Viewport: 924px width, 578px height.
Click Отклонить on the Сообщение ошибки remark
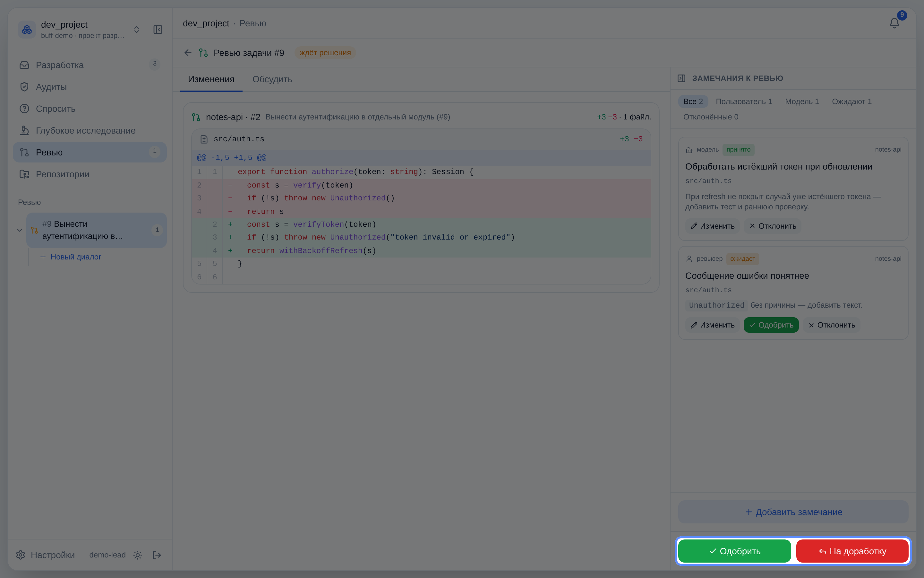pos(832,325)
